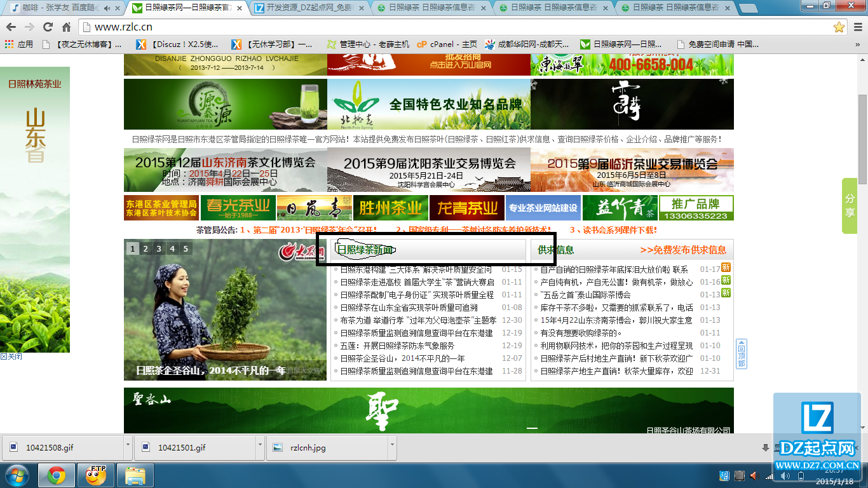
Task: Open 【Discuz！X2.5使... bookmark
Action: click(x=177, y=44)
